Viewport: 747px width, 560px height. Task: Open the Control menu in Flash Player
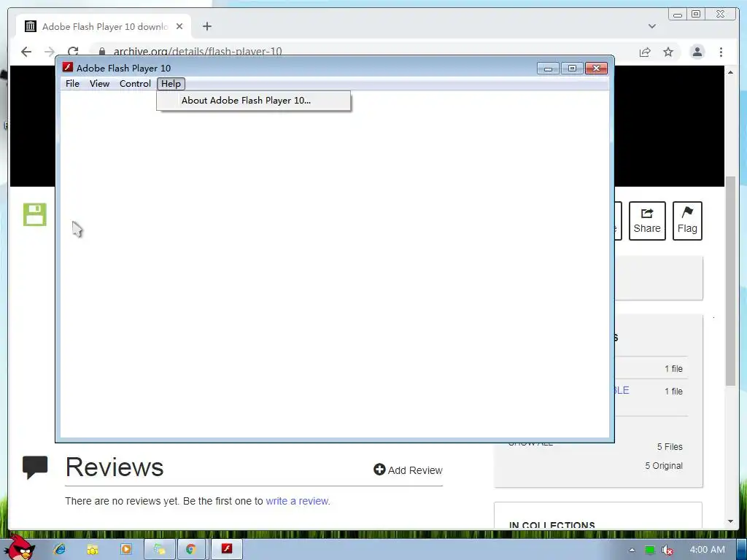tap(135, 84)
